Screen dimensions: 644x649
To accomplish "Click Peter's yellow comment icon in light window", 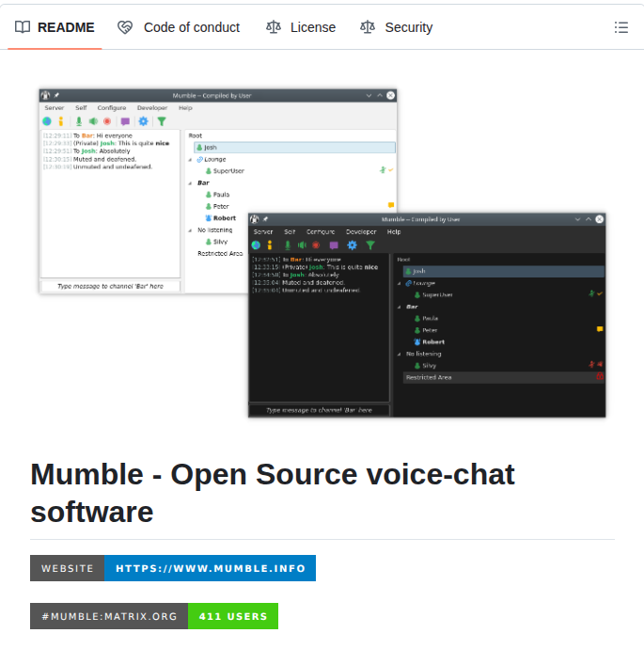I will tap(391, 205).
